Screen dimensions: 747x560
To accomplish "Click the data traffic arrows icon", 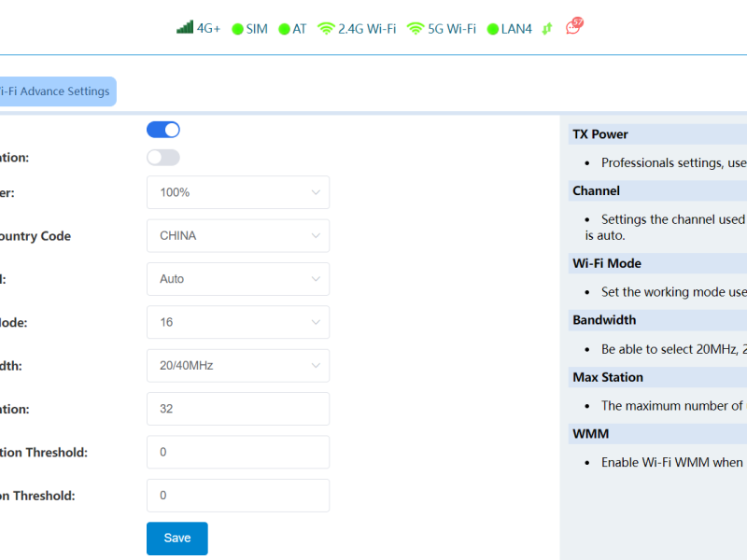I will pyautogui.click(x=547, y=29).
